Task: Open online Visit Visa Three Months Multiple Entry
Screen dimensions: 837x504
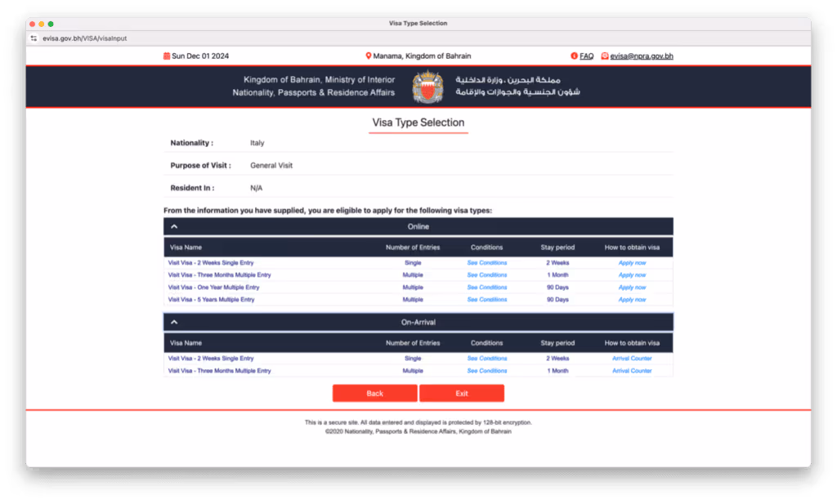Action: tap(219, 275)
